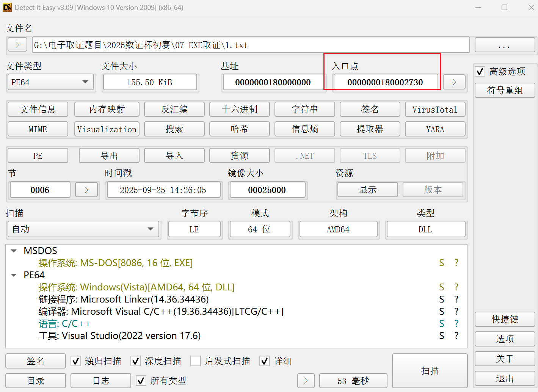
Task: Click the arrow button next to the entry point
Action: tap(454, 82)
